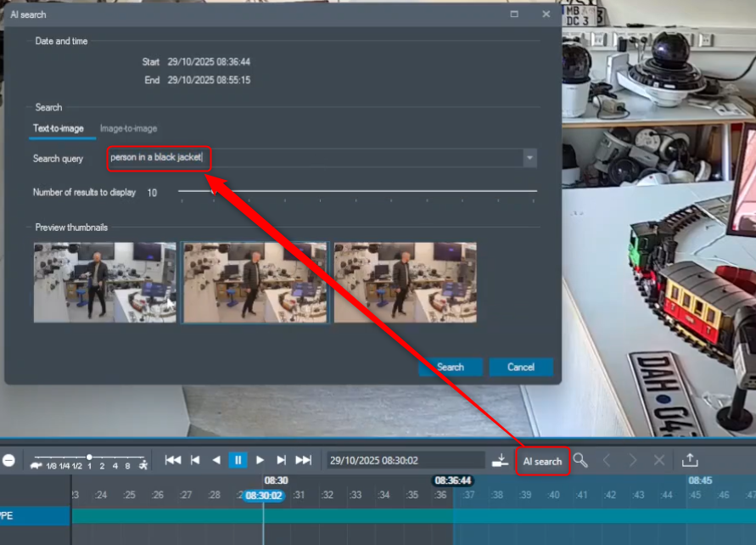This screenshot has width=756, height=545.
Task: Expand the Search query dropdown arrow
Action: pos(529,158)
